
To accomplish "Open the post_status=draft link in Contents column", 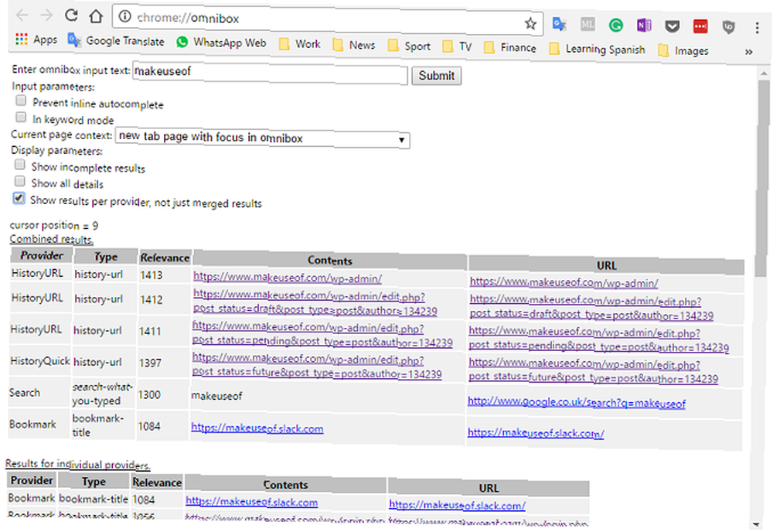I will tap(315, 303).
